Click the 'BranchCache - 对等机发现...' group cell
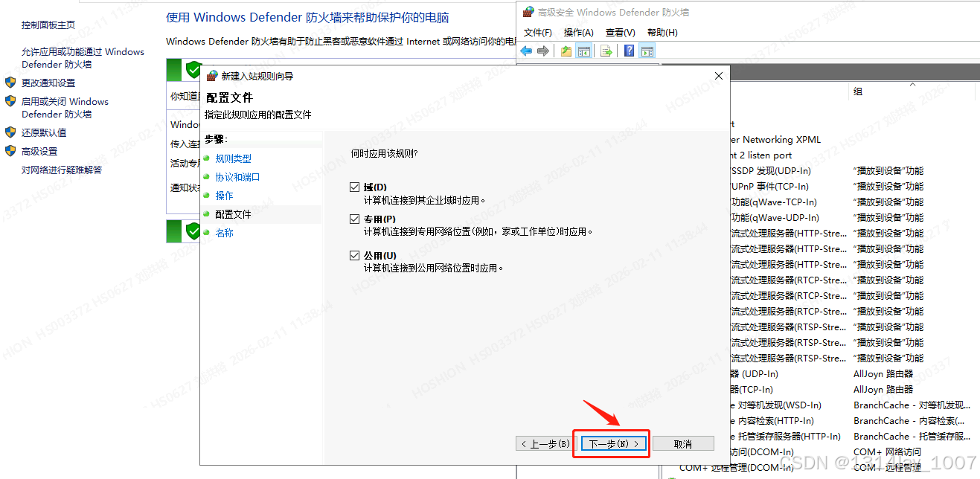The width and height of the screenshot is (980, 479). click(912, 405)
